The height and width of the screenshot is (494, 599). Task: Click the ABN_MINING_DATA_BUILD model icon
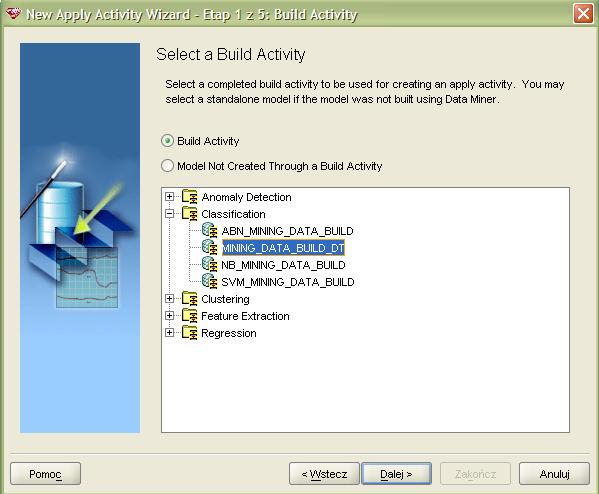coord(210,230)
